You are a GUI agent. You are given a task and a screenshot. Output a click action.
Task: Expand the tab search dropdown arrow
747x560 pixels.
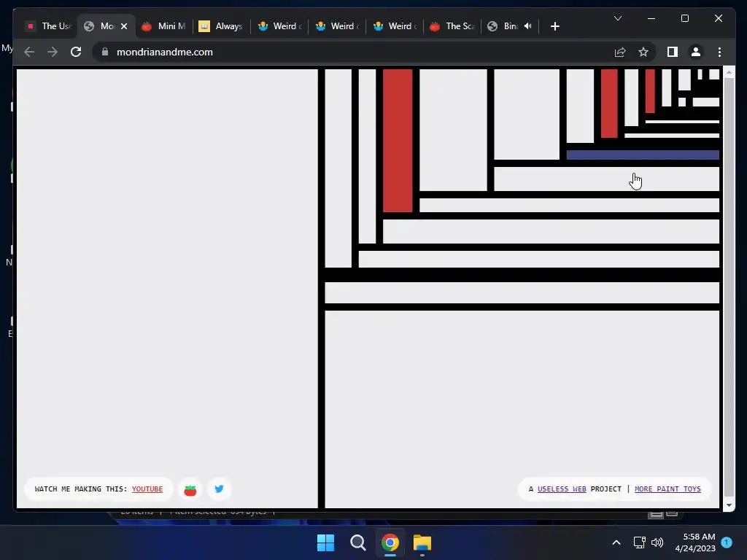pyautogui.click(x=618, y=18)
